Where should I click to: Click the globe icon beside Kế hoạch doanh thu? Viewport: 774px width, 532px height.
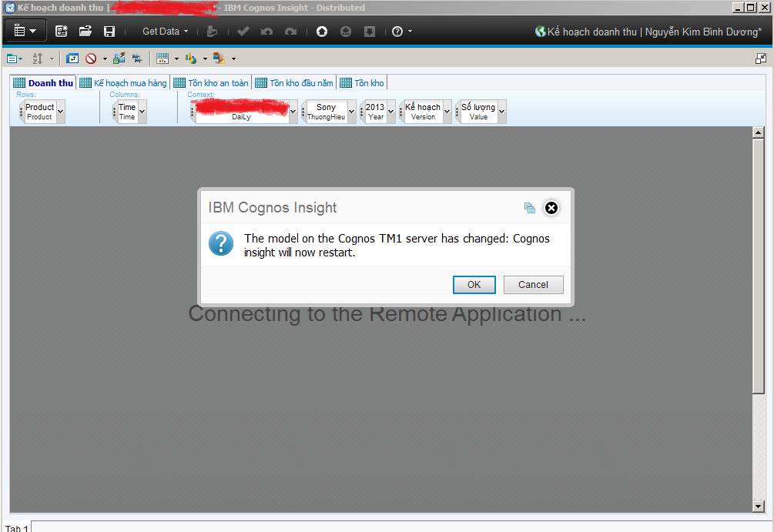tap(541, 32)
